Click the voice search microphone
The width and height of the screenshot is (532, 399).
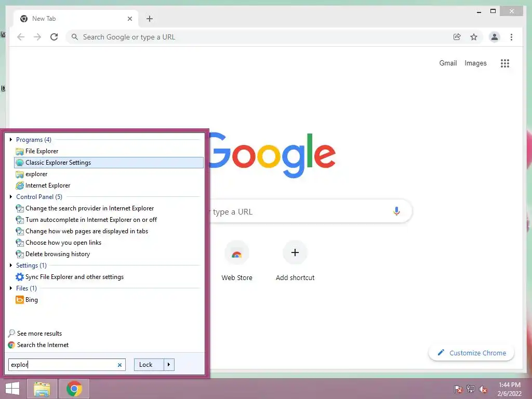pos(396,211)
